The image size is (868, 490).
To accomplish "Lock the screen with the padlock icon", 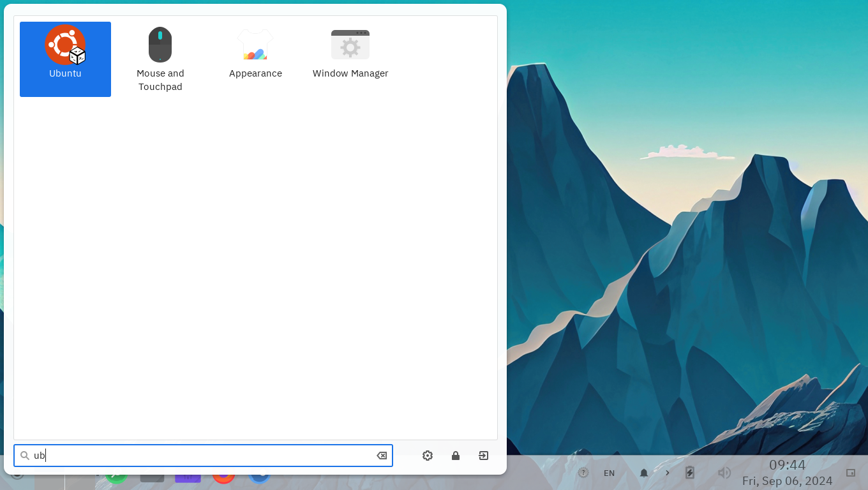I will pos(456,456).
